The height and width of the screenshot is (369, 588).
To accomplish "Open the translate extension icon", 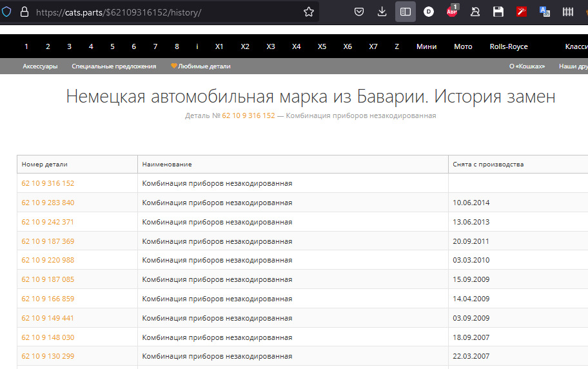I will [x=545, y=12].
